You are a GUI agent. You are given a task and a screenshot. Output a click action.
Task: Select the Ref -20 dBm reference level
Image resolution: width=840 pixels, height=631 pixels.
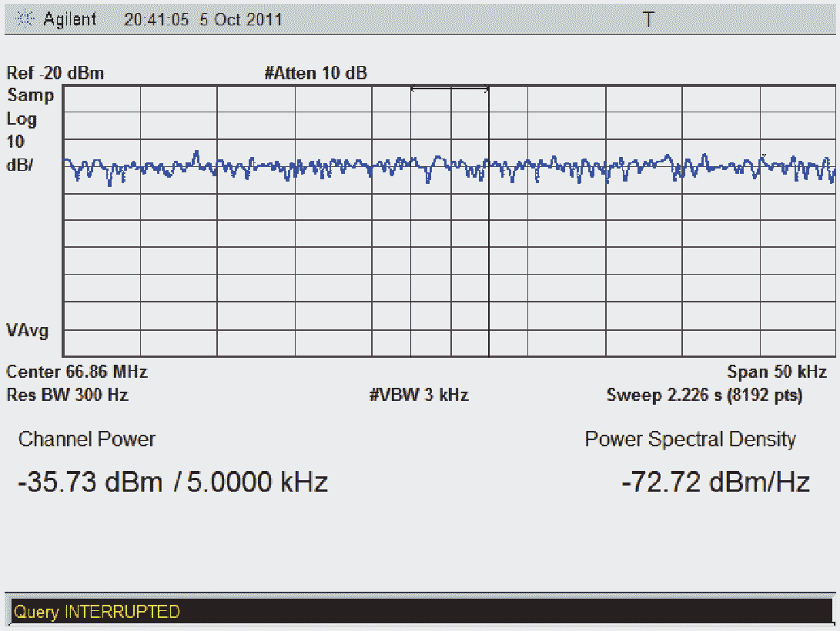55,74
